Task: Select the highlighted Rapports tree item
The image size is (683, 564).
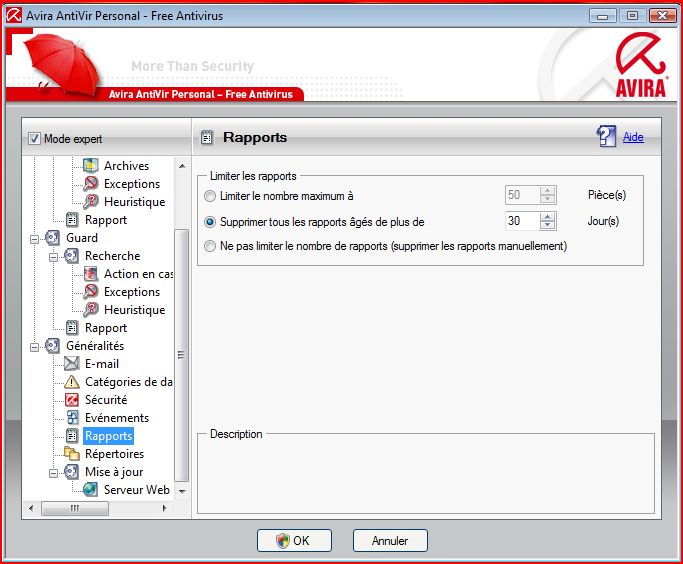Action: click(108, 436)
